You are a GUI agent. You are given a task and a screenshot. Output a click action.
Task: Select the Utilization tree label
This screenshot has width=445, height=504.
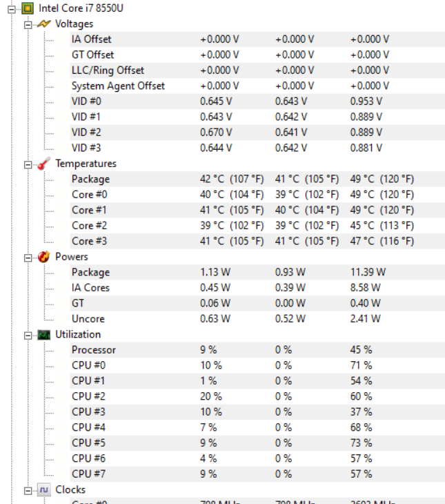pyautogui.click(x=78, y=334)
